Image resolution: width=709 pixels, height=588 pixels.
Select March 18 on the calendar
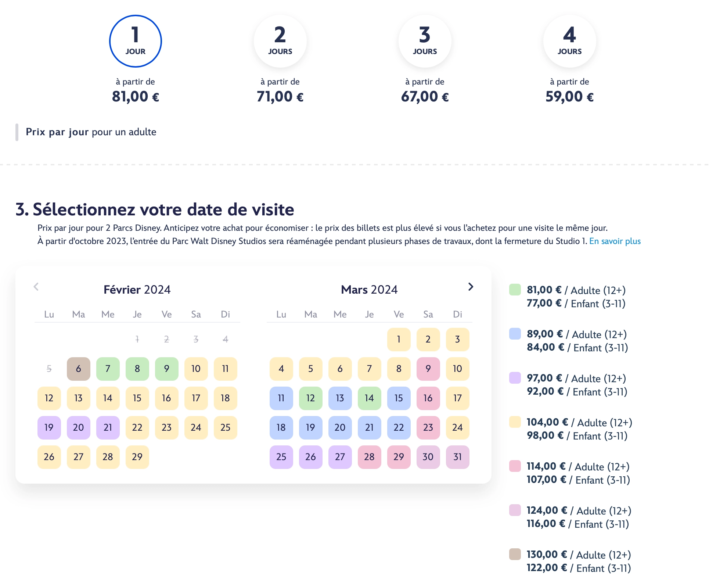click(281, 427)
